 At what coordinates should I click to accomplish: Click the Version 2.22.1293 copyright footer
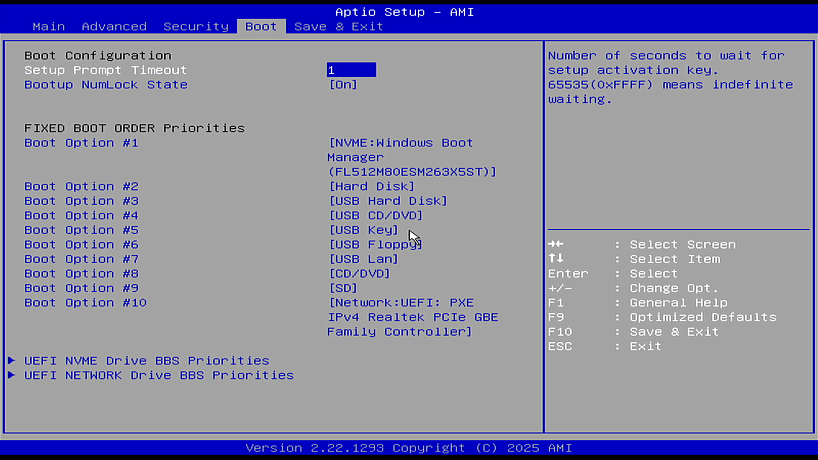(x=408, y=448)
